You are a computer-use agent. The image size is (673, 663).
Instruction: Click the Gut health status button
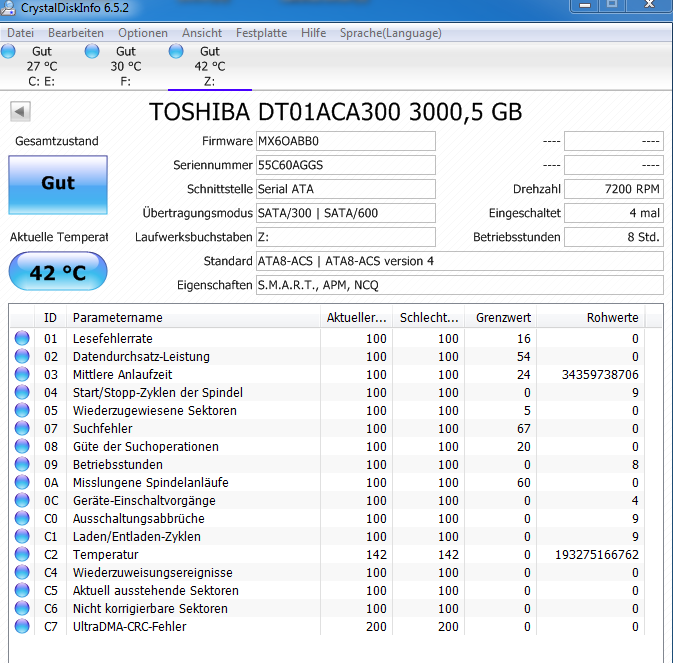point(58,185)
